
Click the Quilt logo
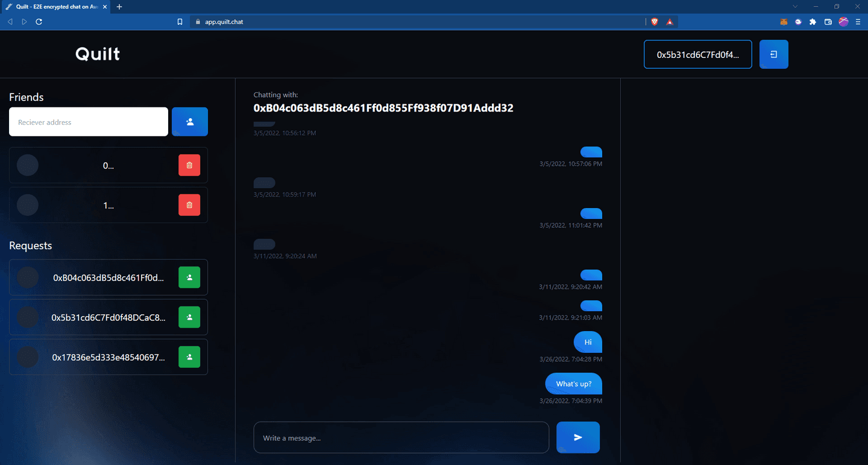click(x=98, y=54)
